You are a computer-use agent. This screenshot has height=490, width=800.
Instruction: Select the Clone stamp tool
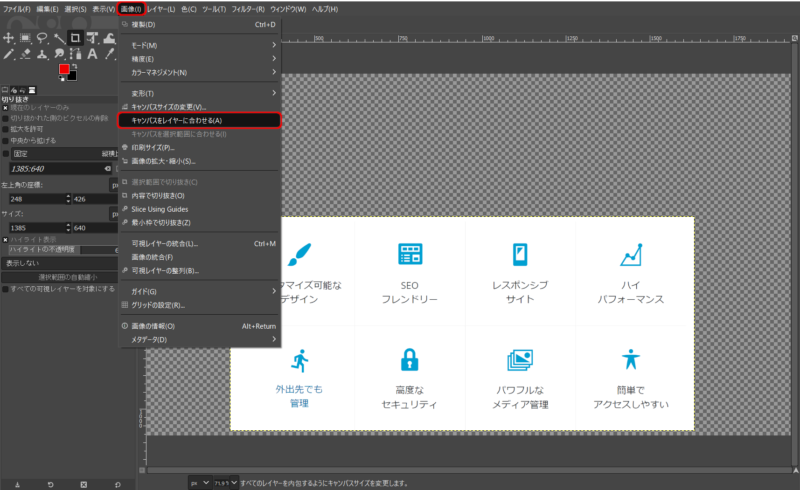click(42, 54)
